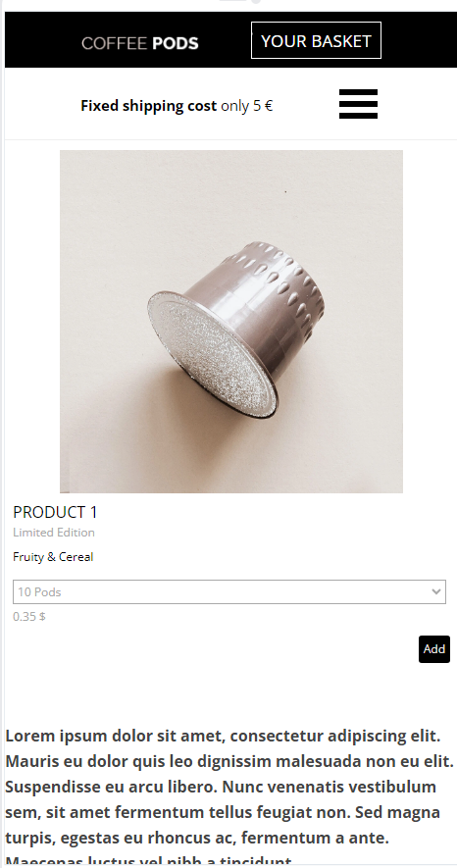This screenshot has height=868, width=457.
Task: Open the hamburger navigation menu
Action: pyautogui.click(x=358, y=104)
